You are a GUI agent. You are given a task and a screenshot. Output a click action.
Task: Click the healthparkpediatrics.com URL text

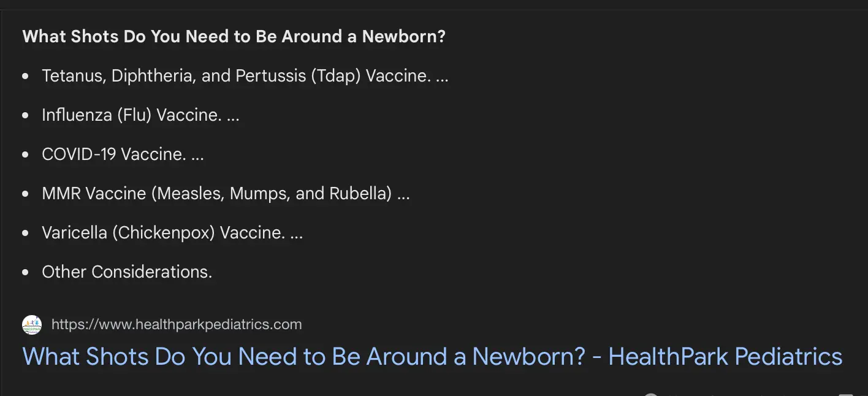coord(177,325)
